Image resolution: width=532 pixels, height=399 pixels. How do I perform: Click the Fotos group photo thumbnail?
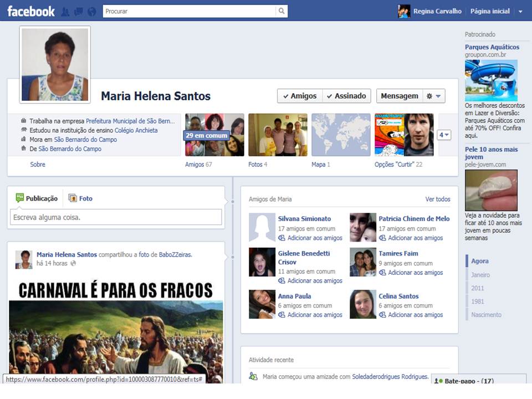click(278, 135)
